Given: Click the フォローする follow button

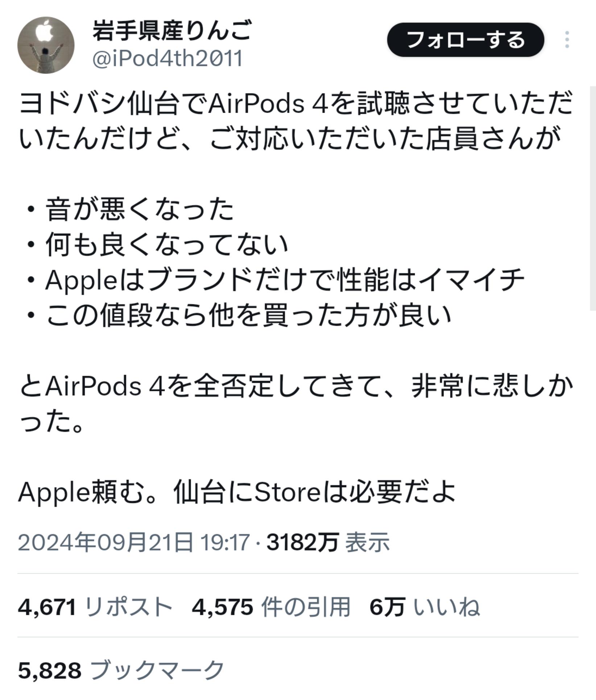Looking at the screenshot, I should pyautogui.click(x=465, y=39).
